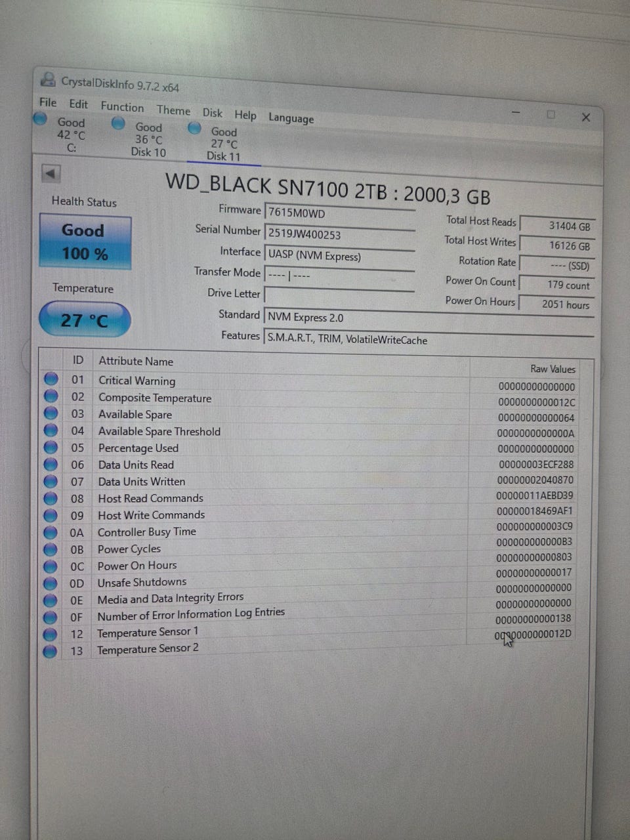Click raw value 000000000000B3 of Power Cycles
630x840 pixels.
tap(534, 542)
